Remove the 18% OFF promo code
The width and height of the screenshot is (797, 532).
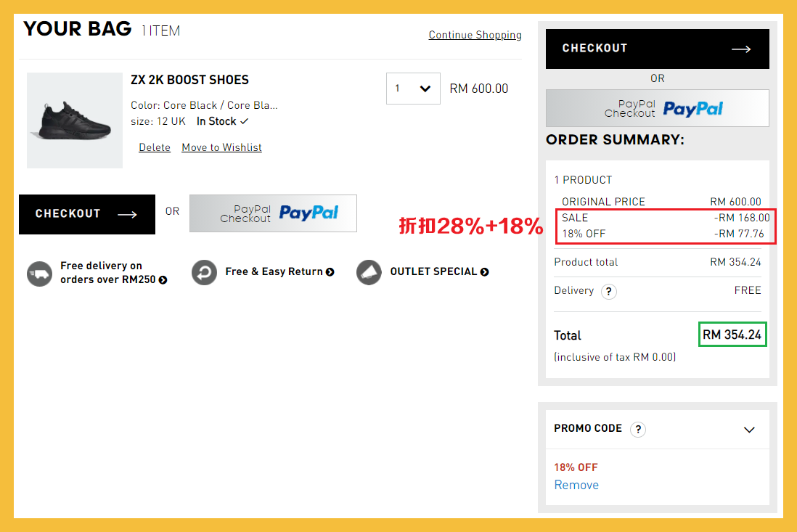point(576,485)
